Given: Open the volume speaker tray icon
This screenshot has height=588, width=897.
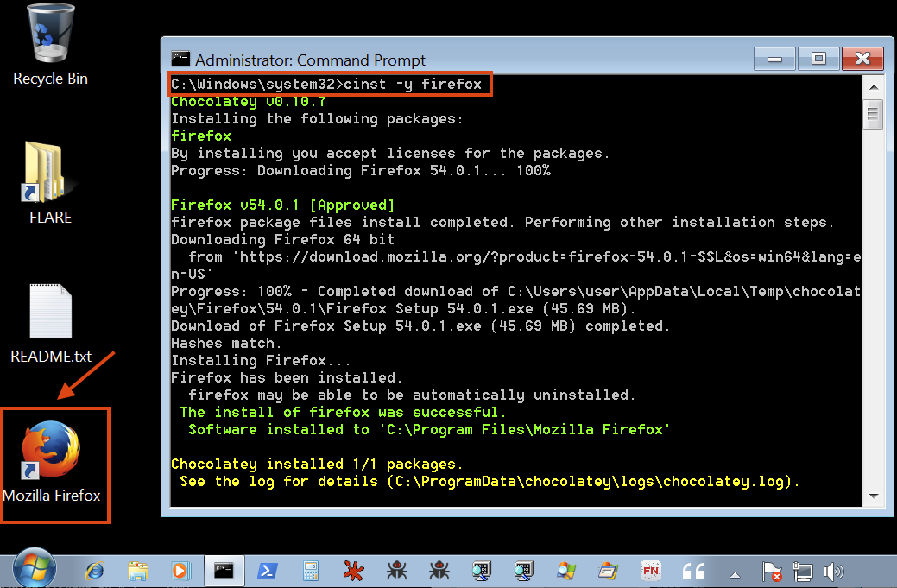Looking at the screenshot, I should click(x=833, y=571).
